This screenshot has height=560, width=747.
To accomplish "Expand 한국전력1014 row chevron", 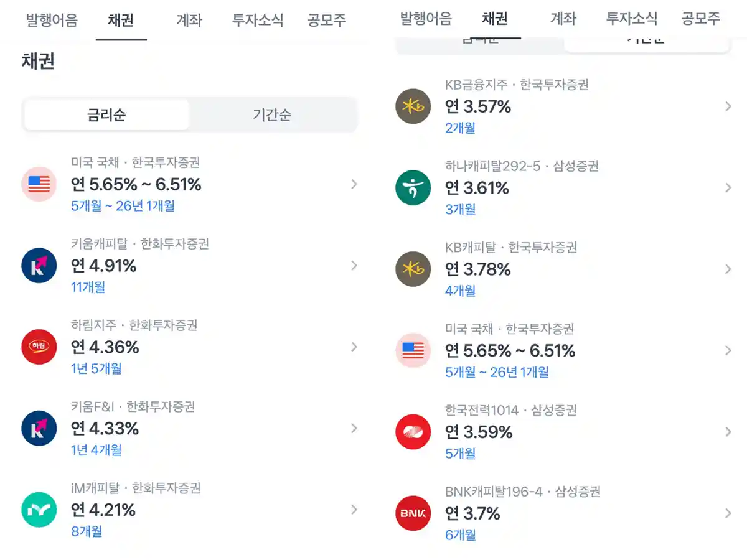I will pos(728,431).
